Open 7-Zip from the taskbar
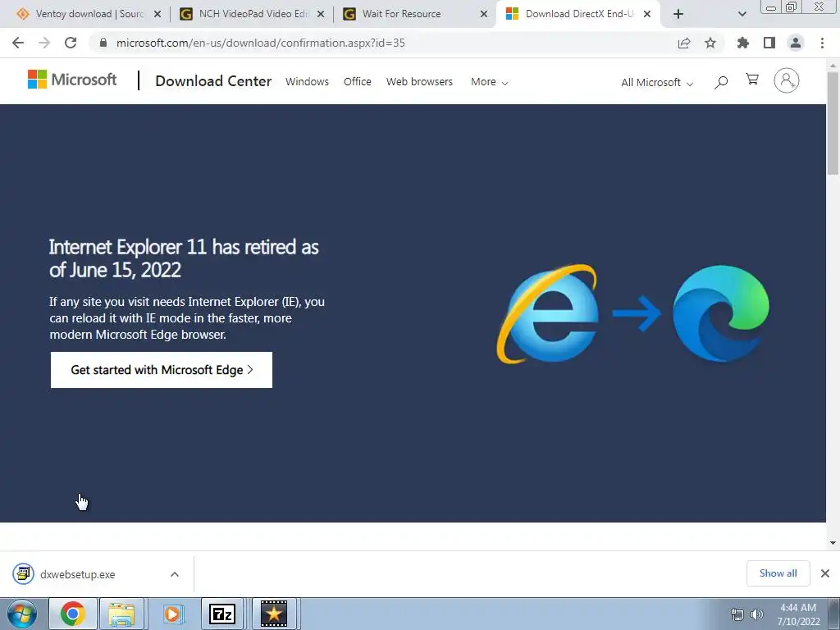840x630 pixels. 222,614
